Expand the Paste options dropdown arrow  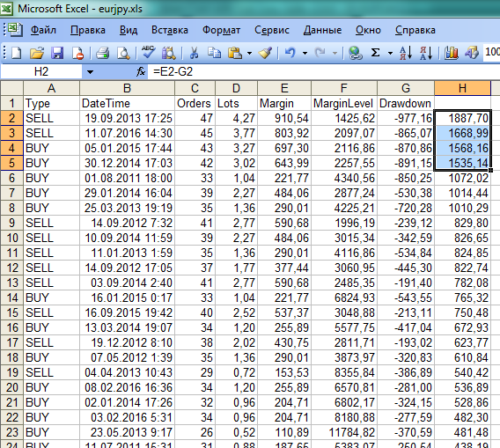[x=249, y=53]
